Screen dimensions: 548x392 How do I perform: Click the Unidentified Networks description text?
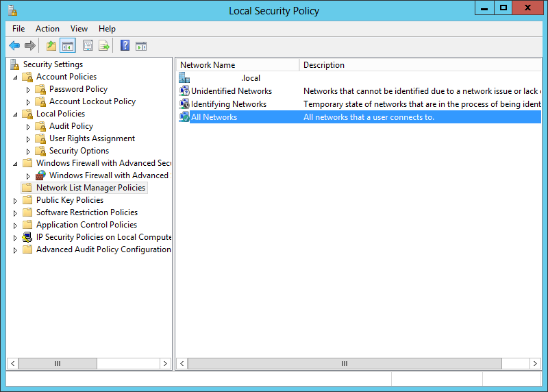pyautogui.click(x=422, y=91)
